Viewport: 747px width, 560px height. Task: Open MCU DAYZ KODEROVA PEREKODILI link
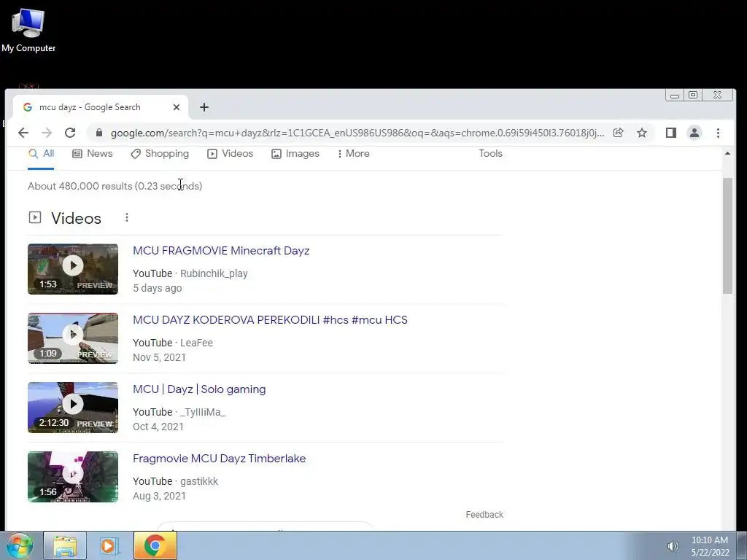coord(270,319)
